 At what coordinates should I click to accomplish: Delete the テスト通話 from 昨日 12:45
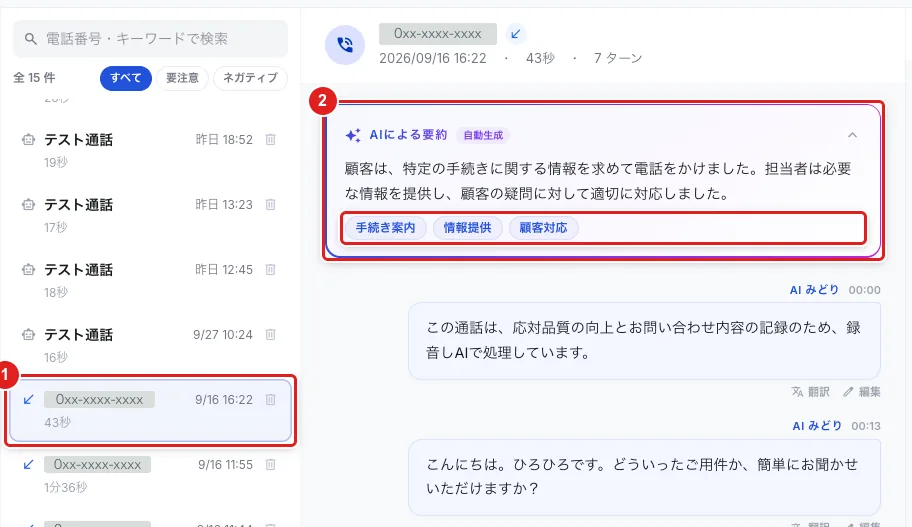(x=270, y=270)
